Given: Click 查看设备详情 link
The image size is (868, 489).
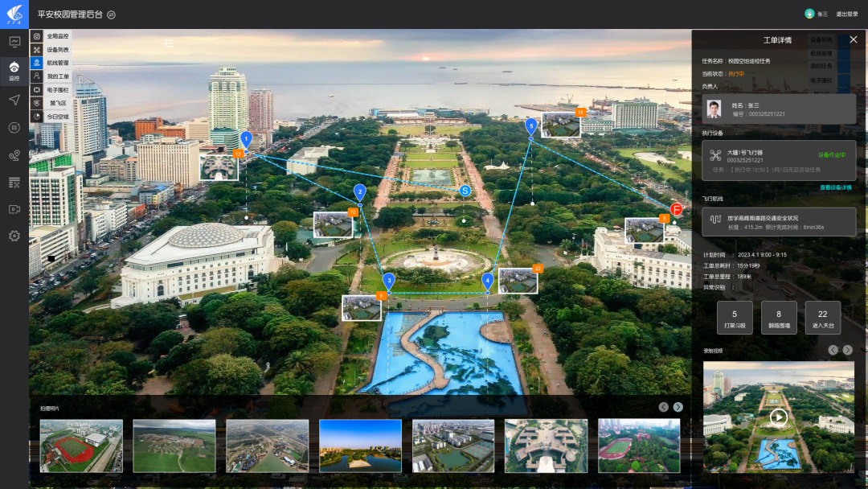Looking at the screenshot, I should pyautogui.click(x=835, y=187).
